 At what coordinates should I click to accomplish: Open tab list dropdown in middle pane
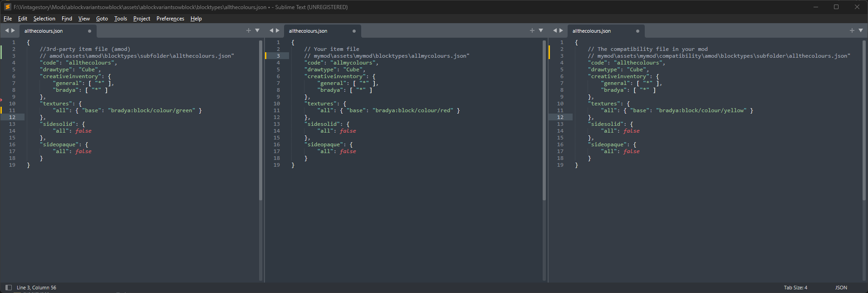click(541, 30)
